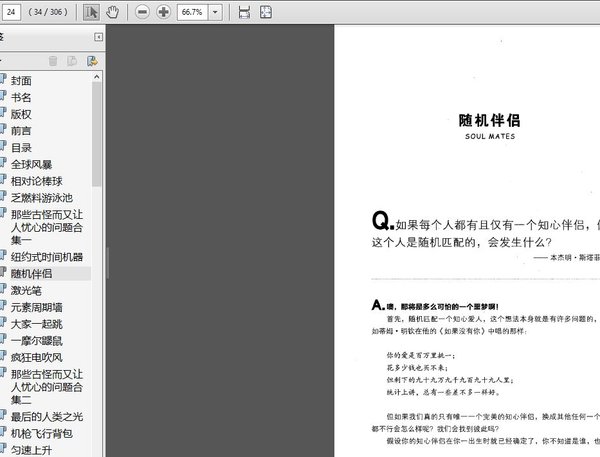Open the zoom level dropdown arrow
Viewport: 600px width, 457px height.
[215, 12]
